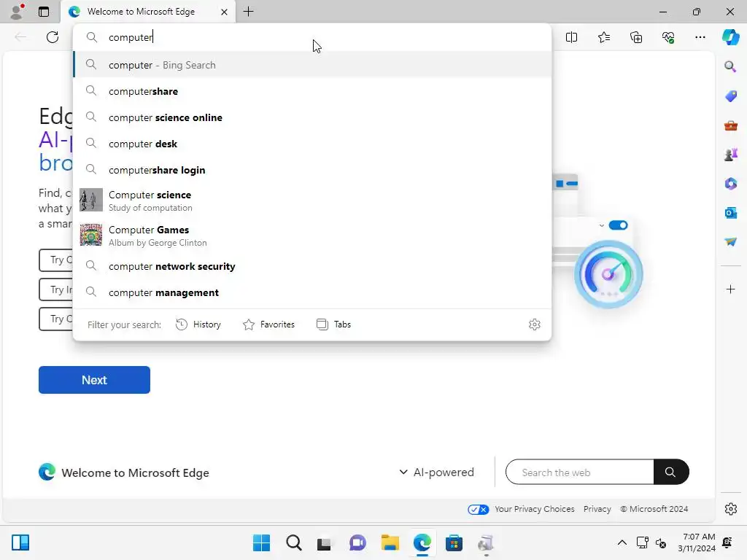Close the Welcome to Microsoft Edge tab
This screenshot has width=747, height=560.
pyautogui.click(x=224, y=12)
